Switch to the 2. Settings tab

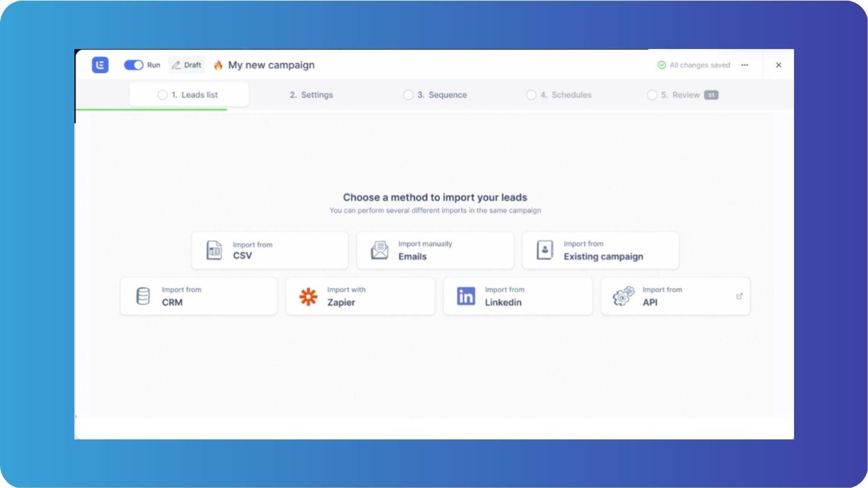[x=311, y=95]
